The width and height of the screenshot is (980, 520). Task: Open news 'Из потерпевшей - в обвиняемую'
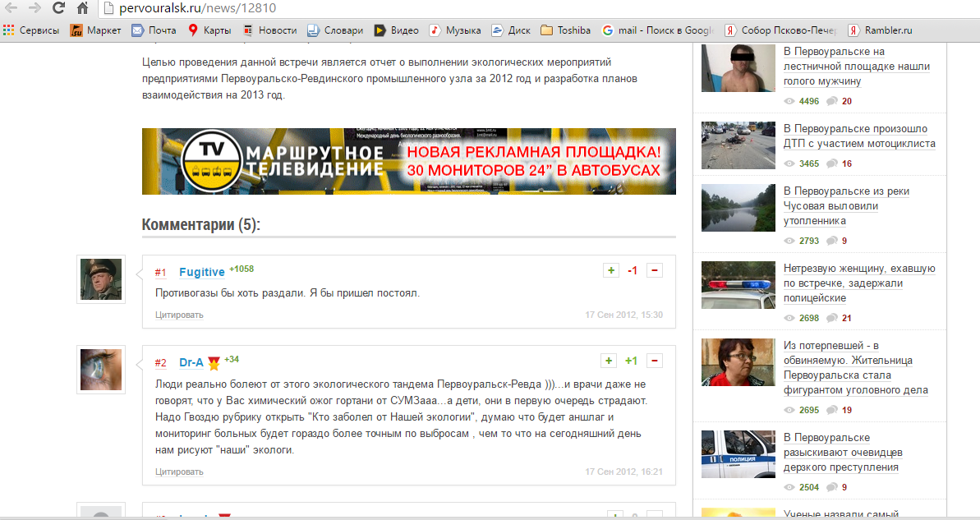(x=856, y=367)
